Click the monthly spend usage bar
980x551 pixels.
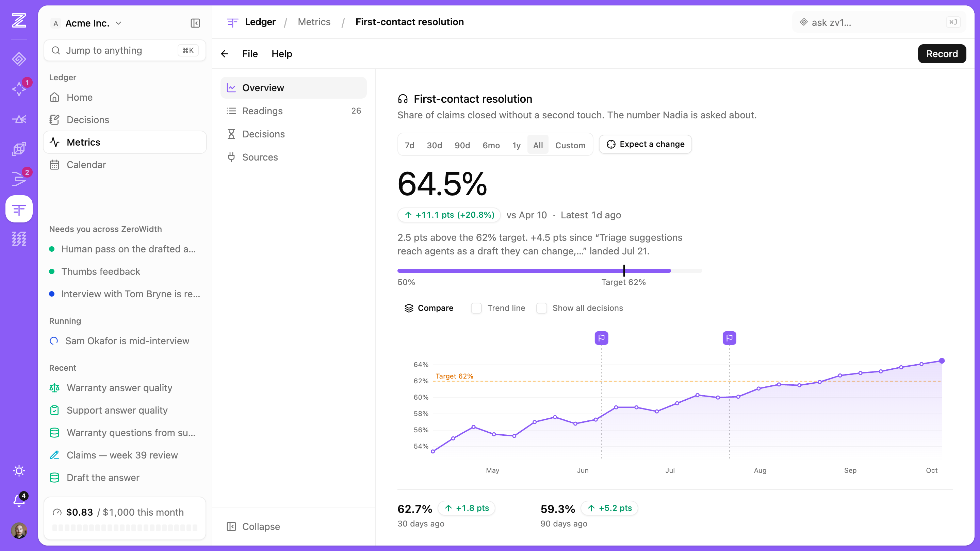(x=125, y=528)
